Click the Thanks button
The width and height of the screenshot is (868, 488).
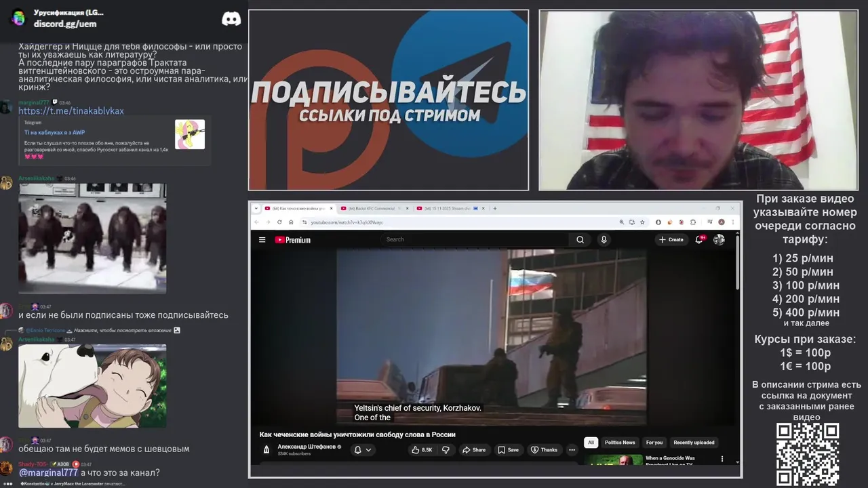pyautogui.click(x=544, y=449)
